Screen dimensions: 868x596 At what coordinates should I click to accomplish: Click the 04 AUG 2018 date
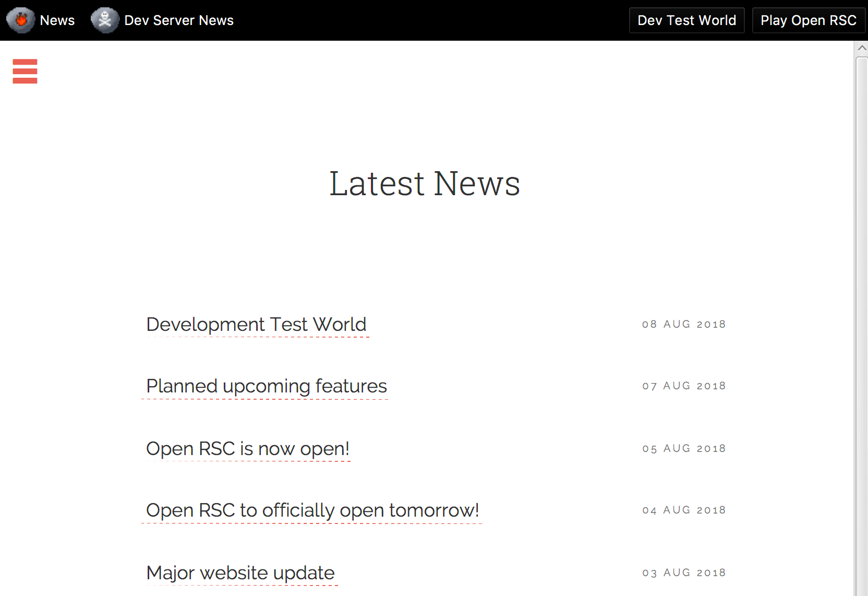coord(684,510)
